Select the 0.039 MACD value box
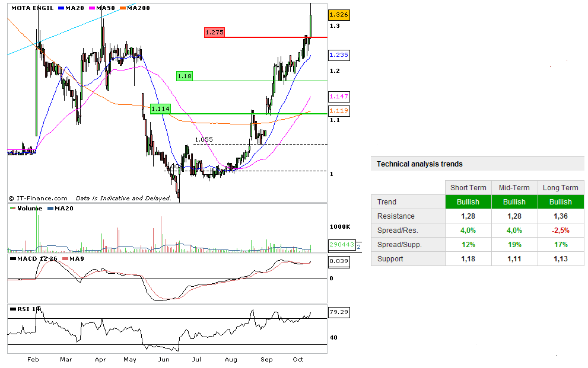588x368 pixels. (339, 261)
